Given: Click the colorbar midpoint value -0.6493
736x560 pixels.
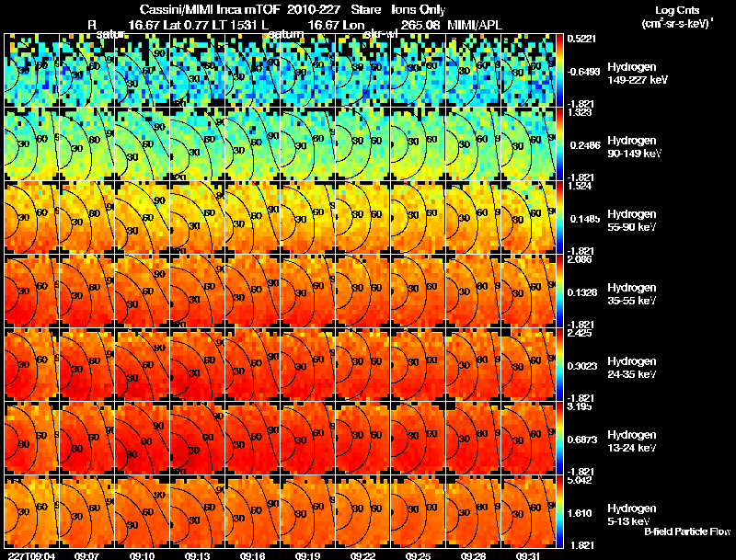Looking at the screenshot, I should [x=583, y=72].
